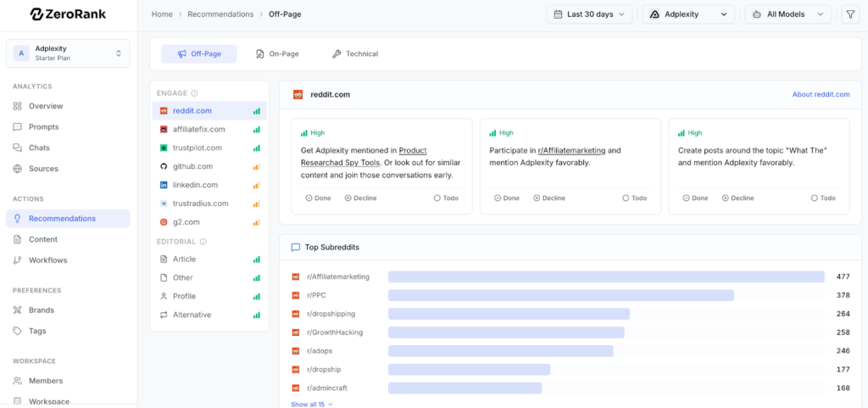Select github.com in the Engage list

(x=192, y=166)
